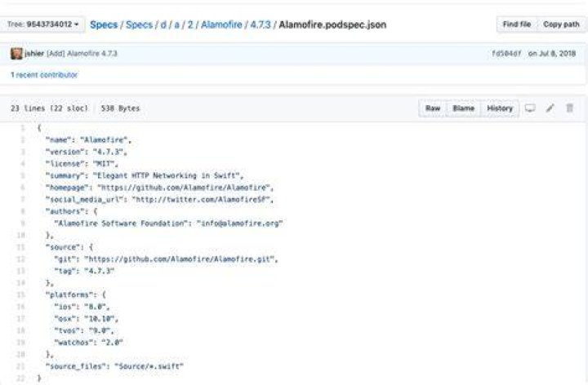Open the jshier author profile link
Screen dimensions: 588x385
point(34,54)
